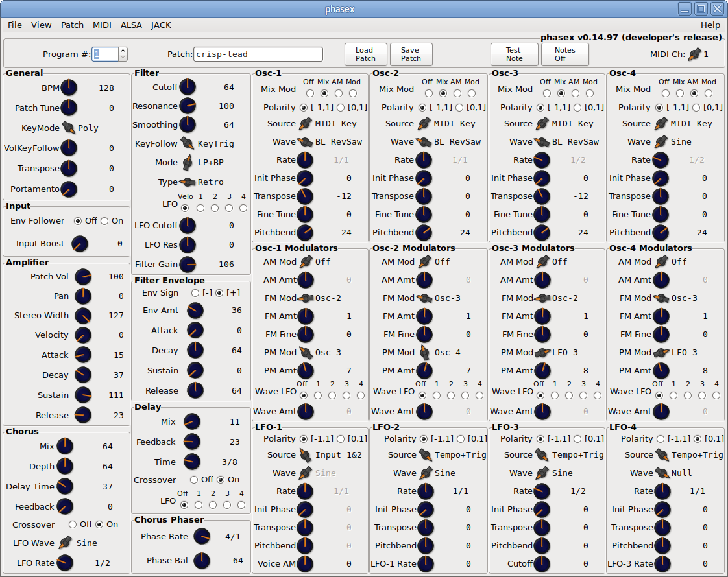
Task: Click the Program # number field
Action: [x=105, y=54]
